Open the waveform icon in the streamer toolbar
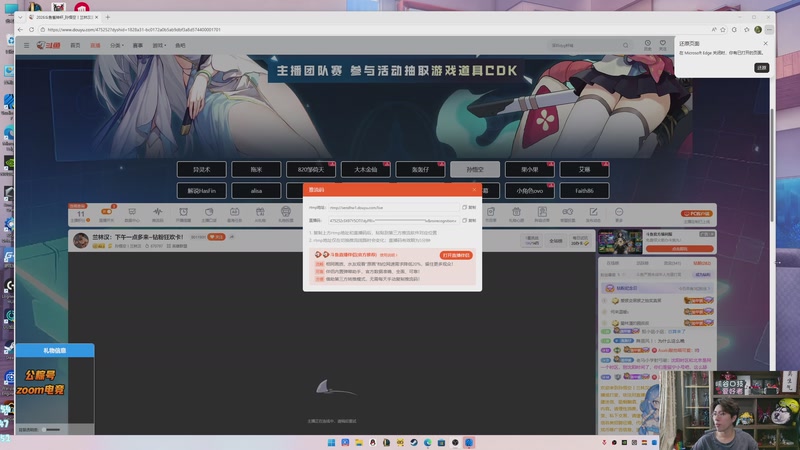Image resolution: width=800 pixels, height=450 pixels. (x=158, y=212)
